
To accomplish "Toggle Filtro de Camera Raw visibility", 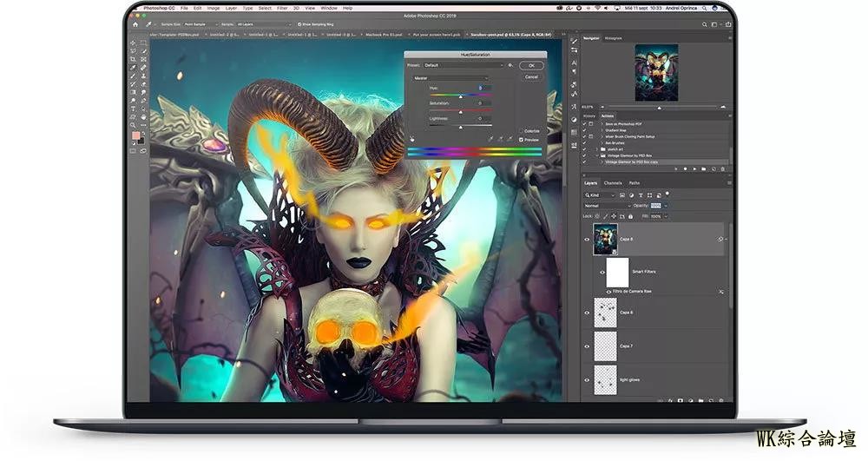I will [x=609, y=291].
